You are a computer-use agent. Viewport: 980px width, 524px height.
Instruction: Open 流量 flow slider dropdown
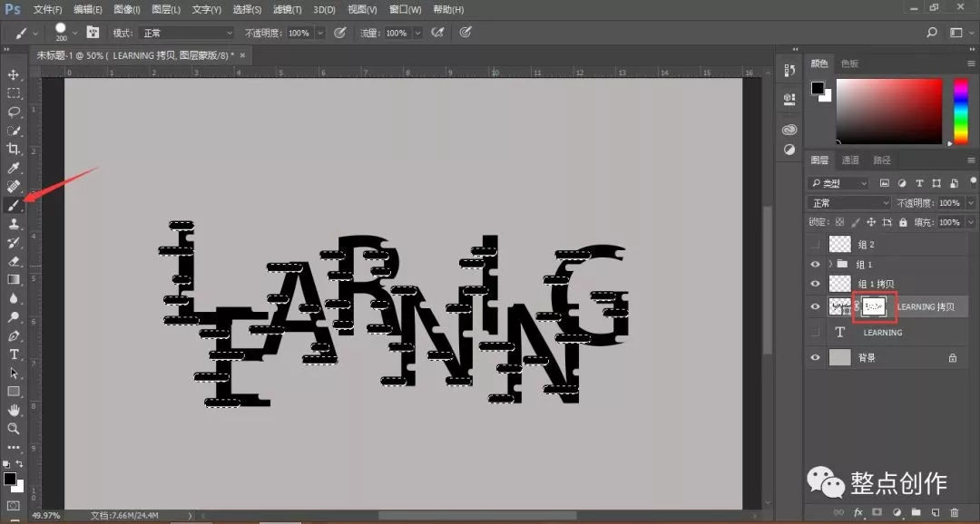pos(417,33)
